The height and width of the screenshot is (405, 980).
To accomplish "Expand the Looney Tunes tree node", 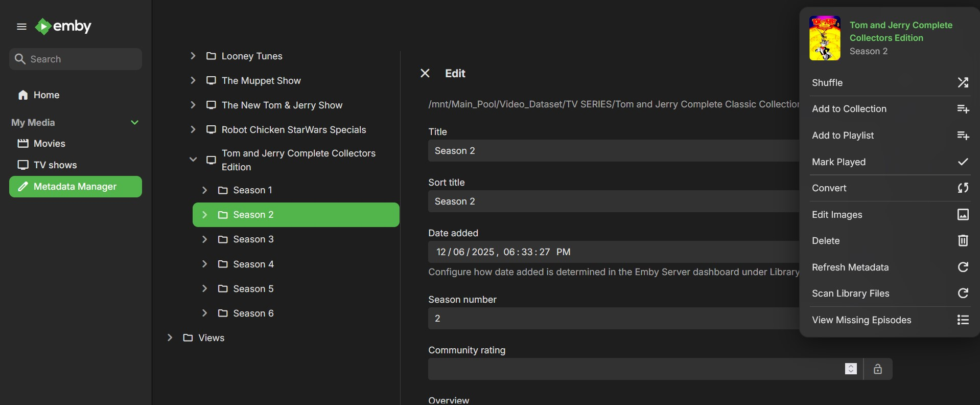I will point(193,56).
